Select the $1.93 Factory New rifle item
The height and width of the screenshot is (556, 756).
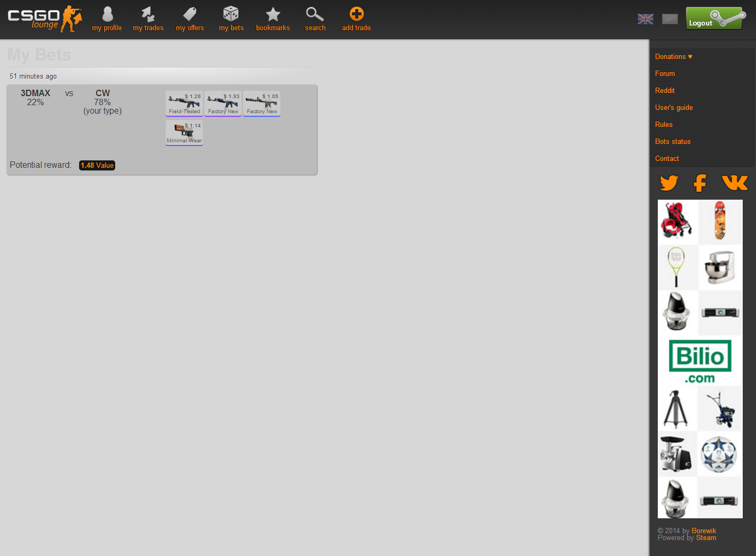click(x=223, y=104)
